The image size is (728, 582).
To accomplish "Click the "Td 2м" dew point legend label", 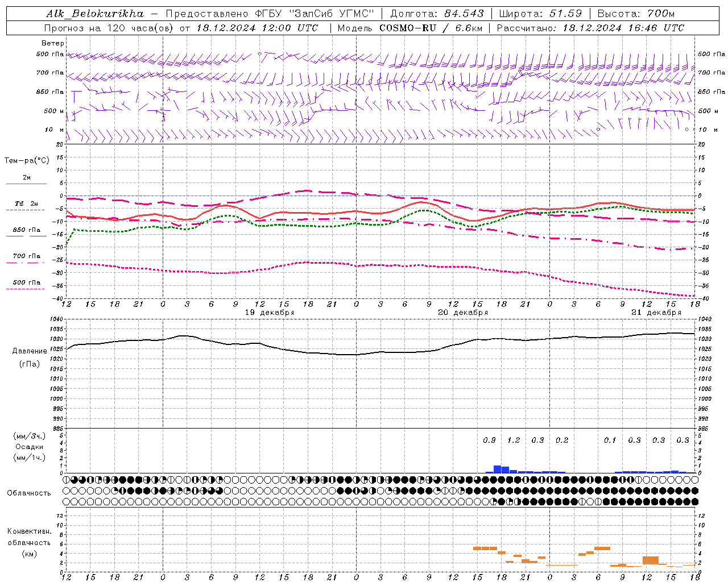I will coord(27,203).
